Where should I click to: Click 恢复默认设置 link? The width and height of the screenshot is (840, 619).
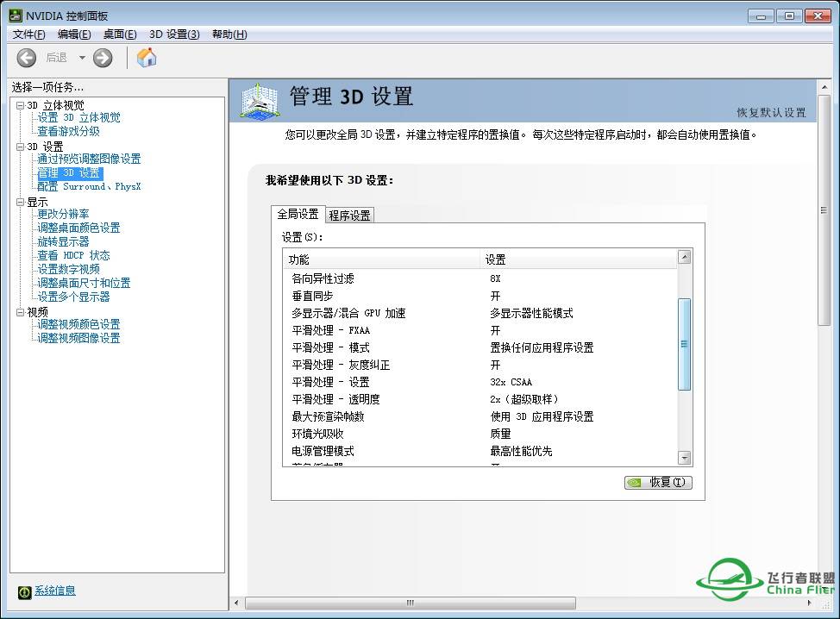tap(771, 112)
